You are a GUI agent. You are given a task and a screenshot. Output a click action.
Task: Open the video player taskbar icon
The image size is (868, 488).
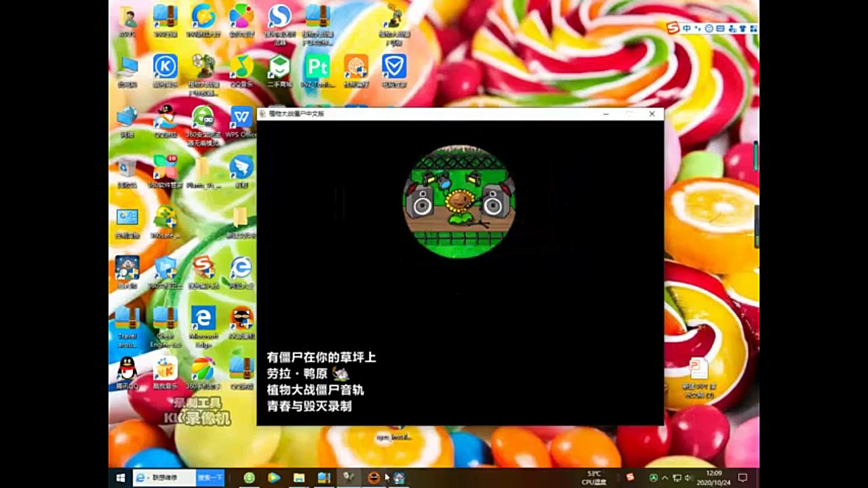pyautogui.click(x=274, y=478)
